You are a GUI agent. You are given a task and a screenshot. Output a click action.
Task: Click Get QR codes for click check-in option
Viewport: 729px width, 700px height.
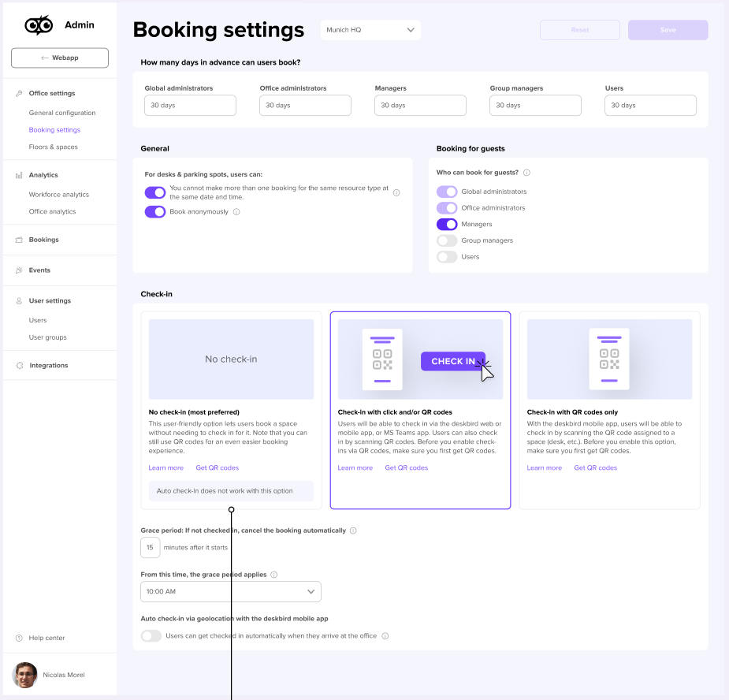click(x=406, y=467)
